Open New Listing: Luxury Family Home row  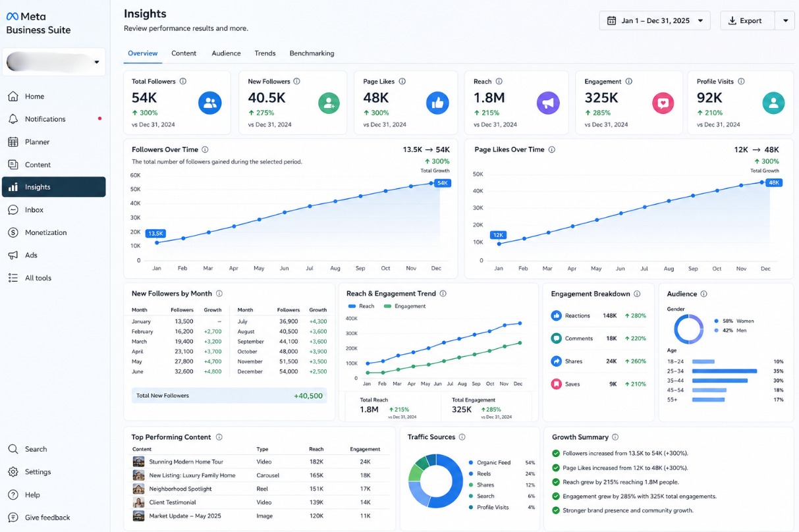(261, 475)
